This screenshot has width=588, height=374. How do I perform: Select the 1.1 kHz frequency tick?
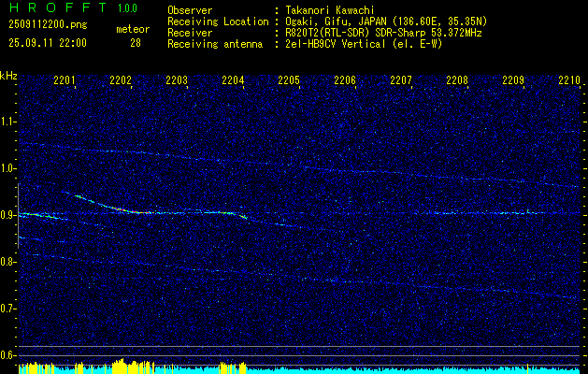tap(8, 122)
